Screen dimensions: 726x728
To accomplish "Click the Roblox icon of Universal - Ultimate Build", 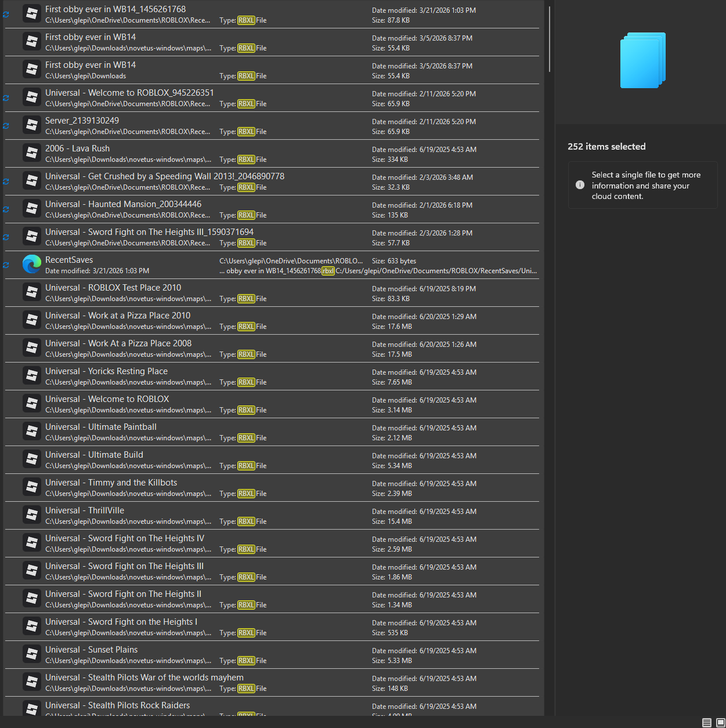I will 32,459.
